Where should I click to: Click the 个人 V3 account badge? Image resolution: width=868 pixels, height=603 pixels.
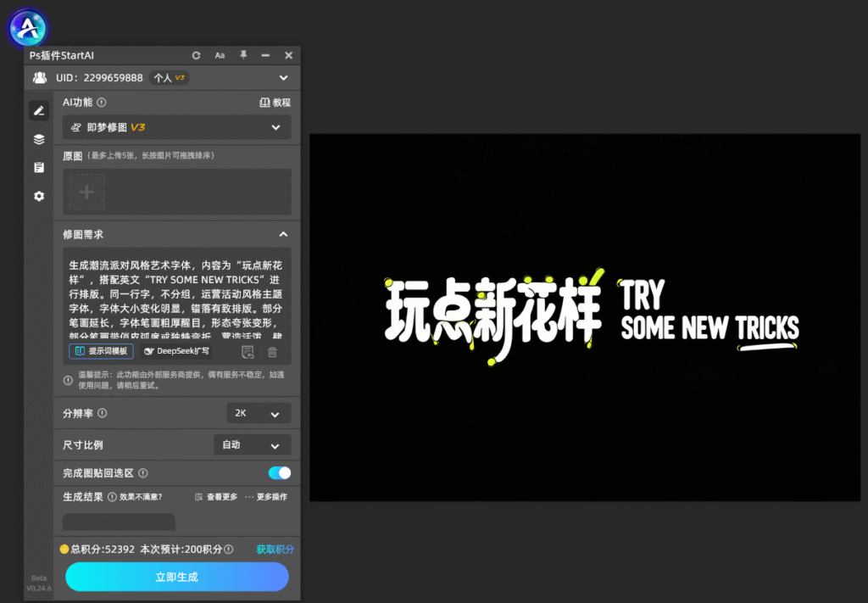click(x=169, y=78)
